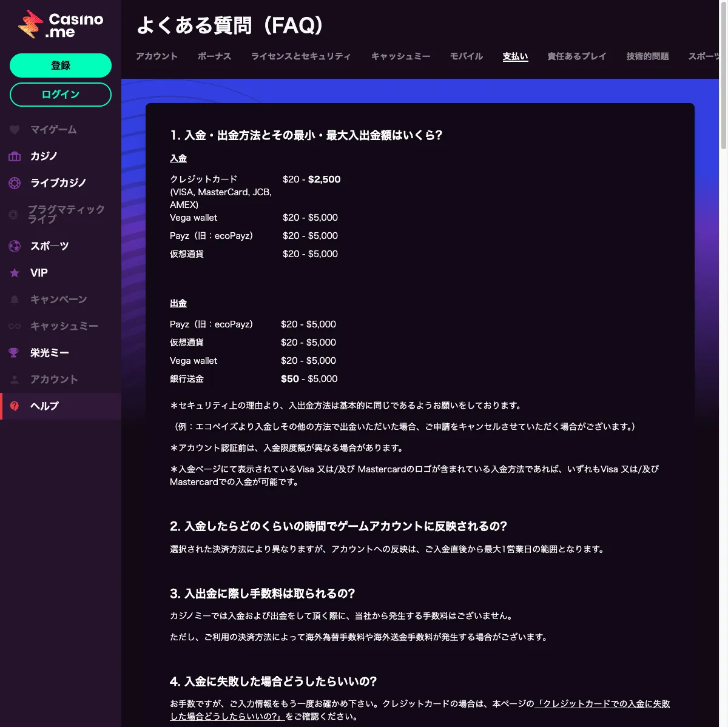This screenshot has width=728, height=727.
Task: Click the underlined 出金 section label
Action: click(x=178, y=303)
